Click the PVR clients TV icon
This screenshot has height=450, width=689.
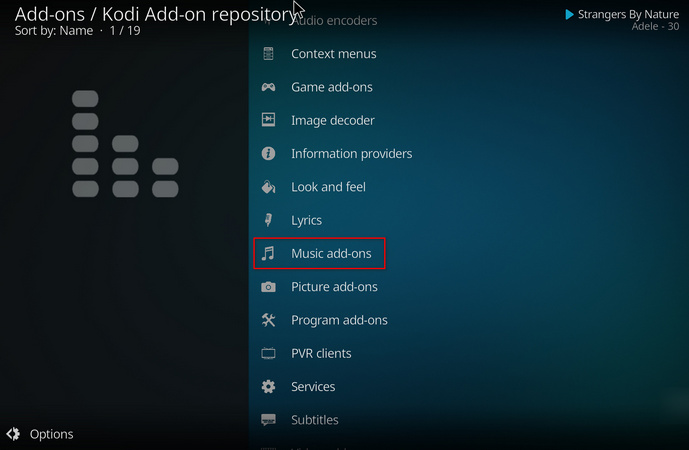268,353
